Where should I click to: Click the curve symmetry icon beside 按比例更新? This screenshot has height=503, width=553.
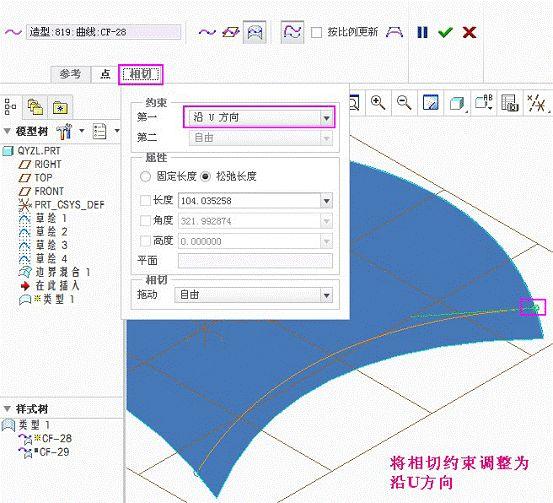[x=394, y=32]
